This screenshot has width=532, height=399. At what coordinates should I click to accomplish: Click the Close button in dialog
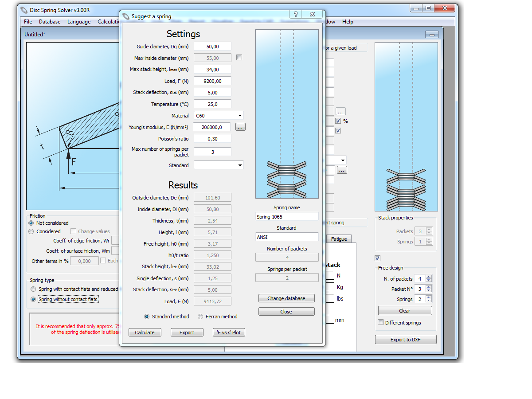tap(286, 312)
